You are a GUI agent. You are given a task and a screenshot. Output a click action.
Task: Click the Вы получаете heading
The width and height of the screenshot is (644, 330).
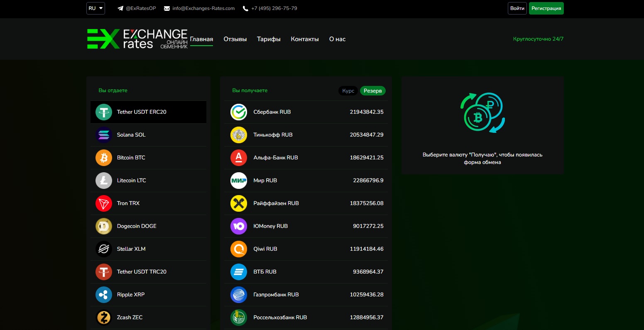250,90
